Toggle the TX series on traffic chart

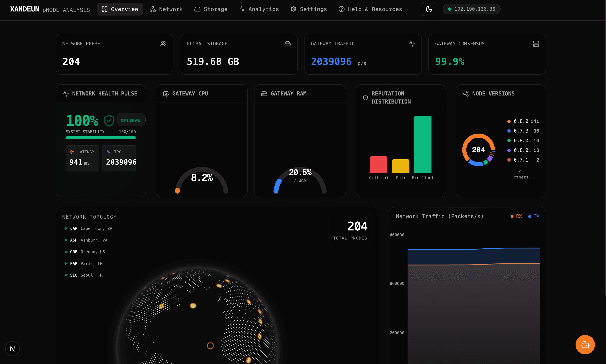pos(534,216)
